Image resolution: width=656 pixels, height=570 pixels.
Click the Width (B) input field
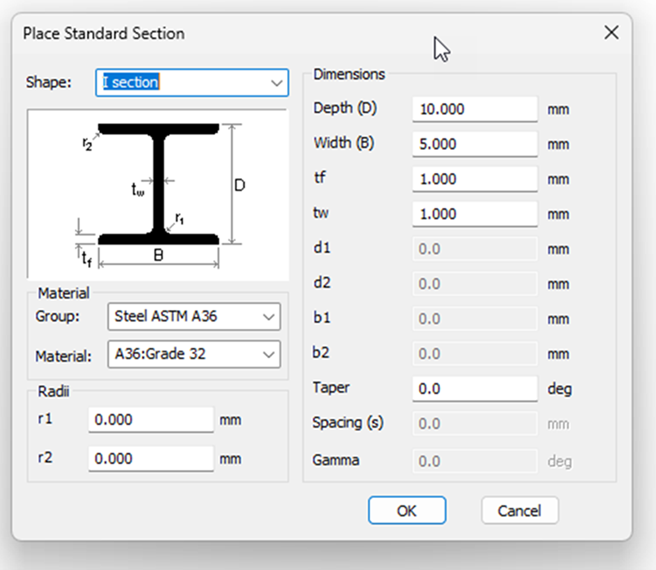pos(475,144)
